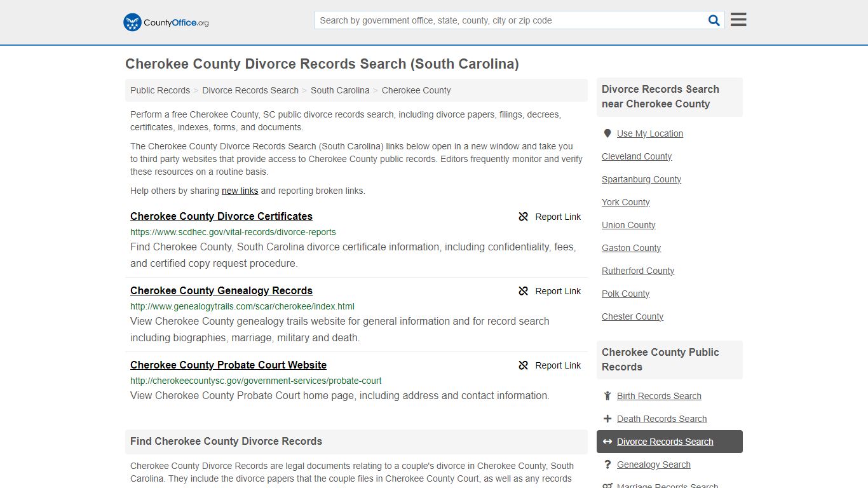Report the Genealogy Records link
This screenshot has height=488, width=868.
550,291
